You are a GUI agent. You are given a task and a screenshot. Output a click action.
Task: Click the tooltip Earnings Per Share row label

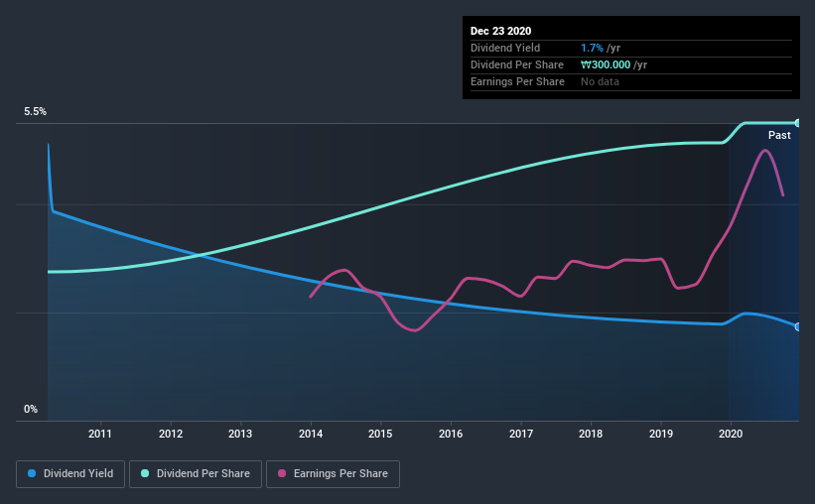[517, 81]
